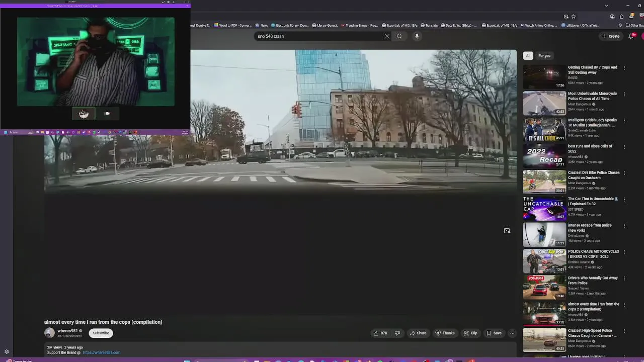Screen dimensions: 644x362
Task: Open menu dots for 'Craziest Dirt Bike' video
Action: click(624, 173)
